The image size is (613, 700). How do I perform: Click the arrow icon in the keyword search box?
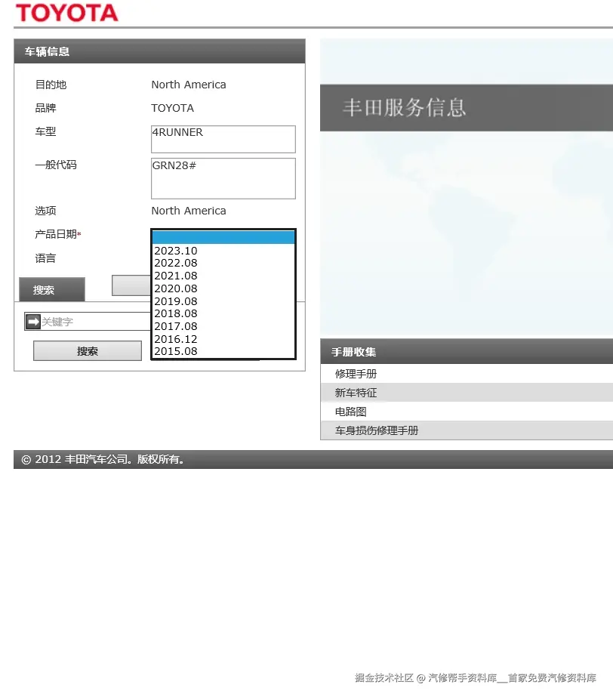pyautogui.click(x=31, y=321)
